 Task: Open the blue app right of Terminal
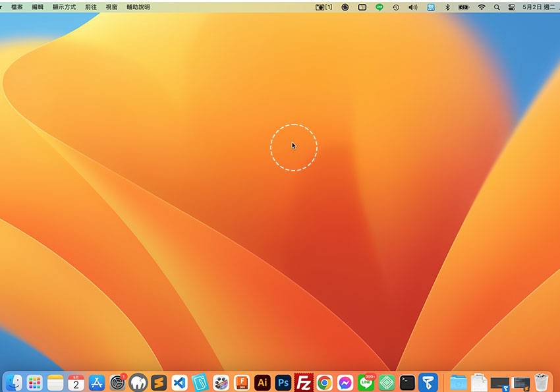tap(428, 383)
